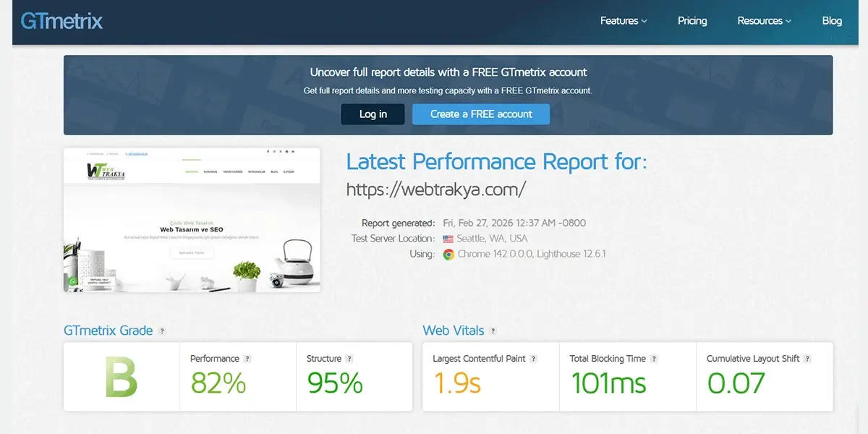Click the GTmetrix logo

click(61, 21)
